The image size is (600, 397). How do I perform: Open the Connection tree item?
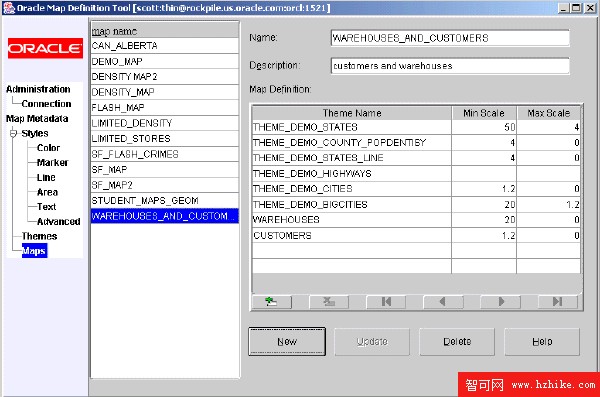click(46, 104)
